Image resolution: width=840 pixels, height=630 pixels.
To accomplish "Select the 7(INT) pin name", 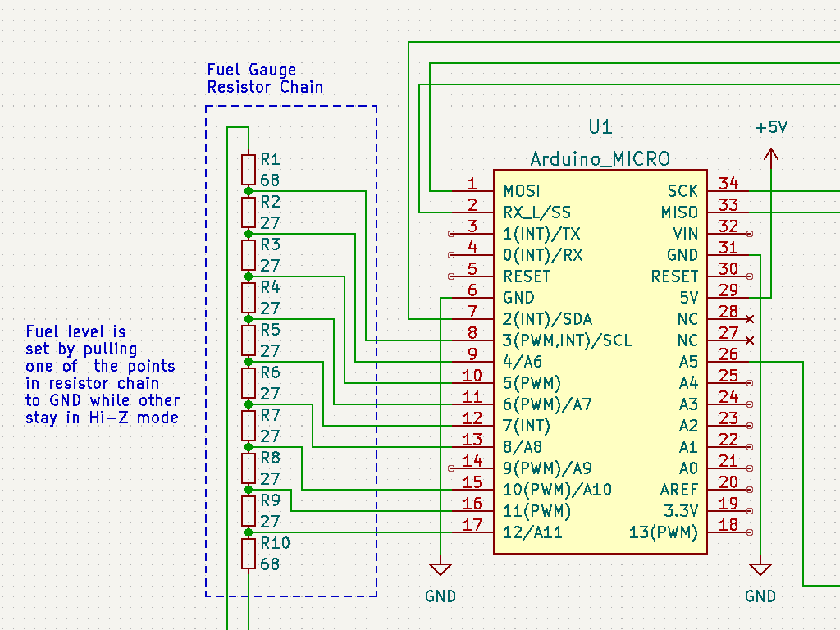I will tap(527, 426).
